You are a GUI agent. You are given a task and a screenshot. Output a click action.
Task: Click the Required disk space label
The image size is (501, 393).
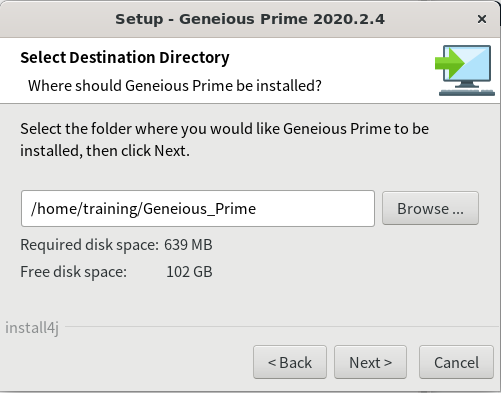[89, 245]
